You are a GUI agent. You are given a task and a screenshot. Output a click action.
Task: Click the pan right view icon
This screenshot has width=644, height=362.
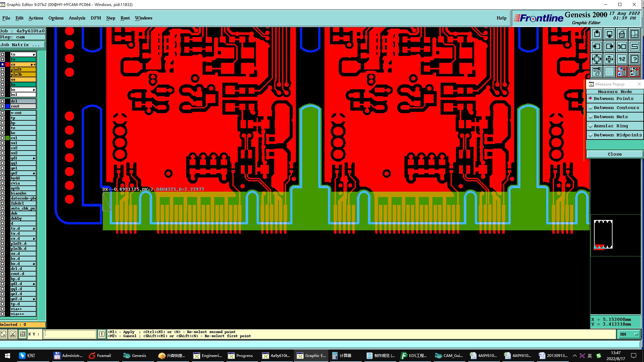pyautogui.click(x=609, y=47)
